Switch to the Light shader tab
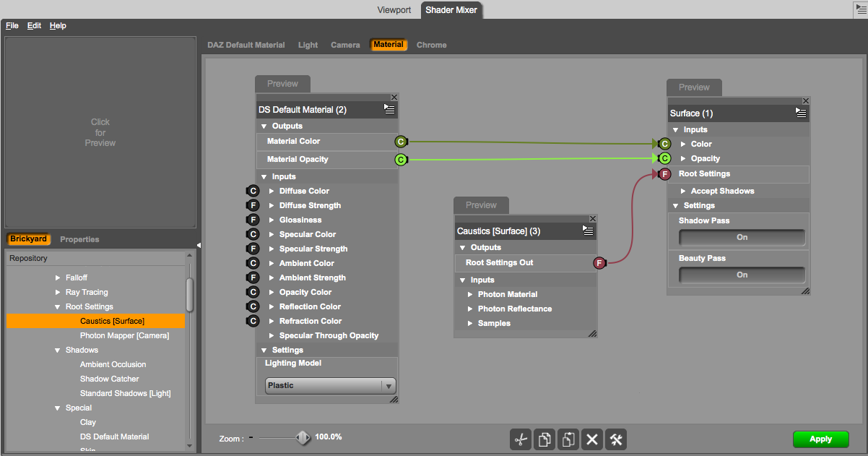This screenshot has width=868, height=456. point(308,45)
